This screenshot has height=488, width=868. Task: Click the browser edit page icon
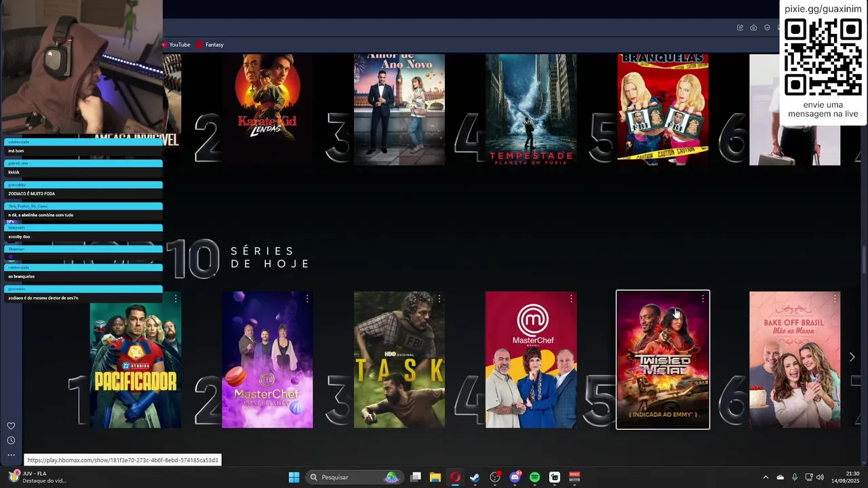click(x=740, y=28)
